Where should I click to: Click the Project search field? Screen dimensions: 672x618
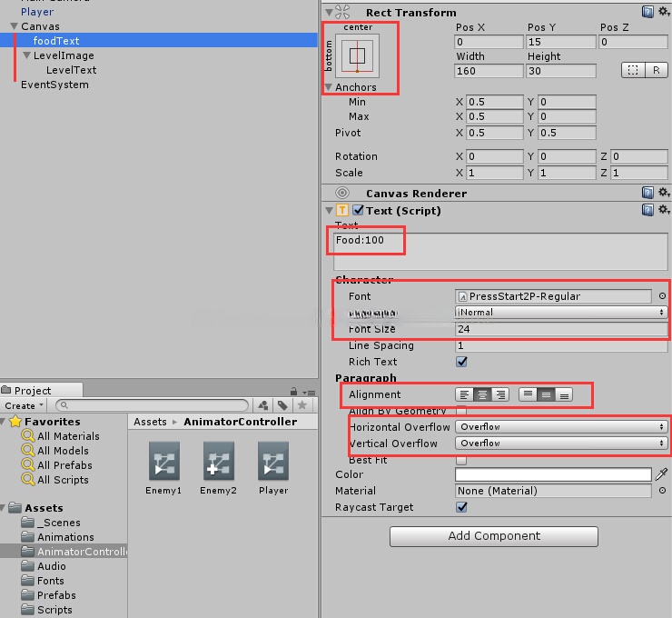tap(153, 404)
